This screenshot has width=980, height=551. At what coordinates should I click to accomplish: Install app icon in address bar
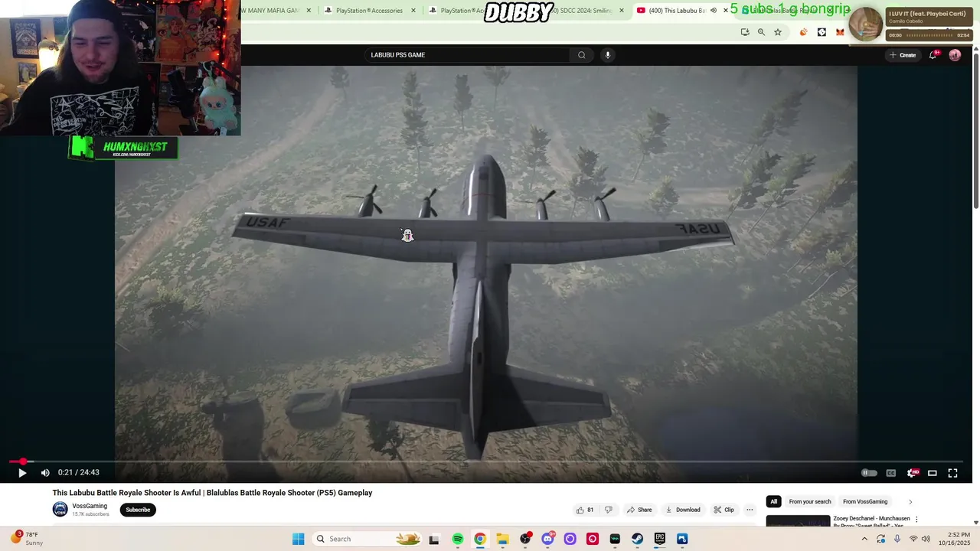pos(744,32)
